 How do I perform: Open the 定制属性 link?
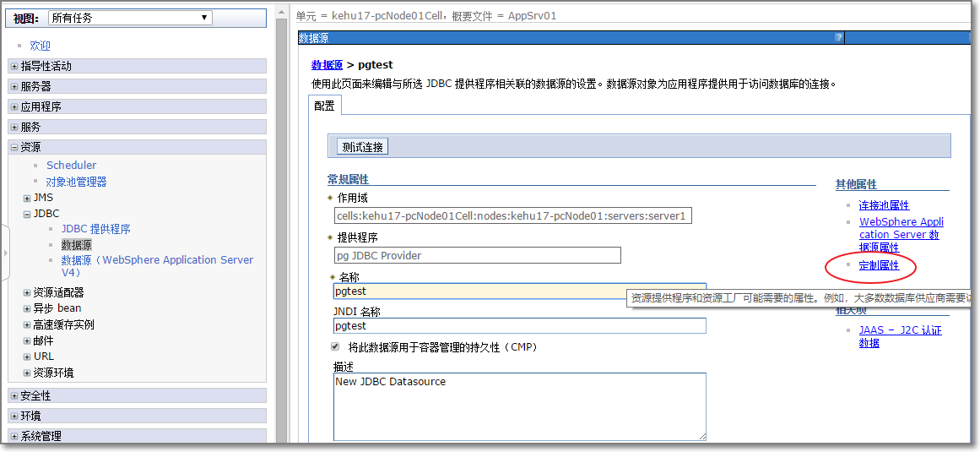pyautogui.click(x=879, y=265)
